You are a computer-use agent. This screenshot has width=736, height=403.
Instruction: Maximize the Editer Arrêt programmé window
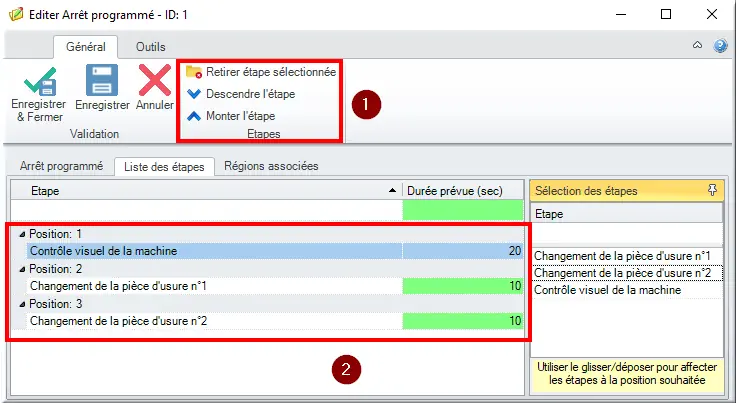click(x=666, y=15)
